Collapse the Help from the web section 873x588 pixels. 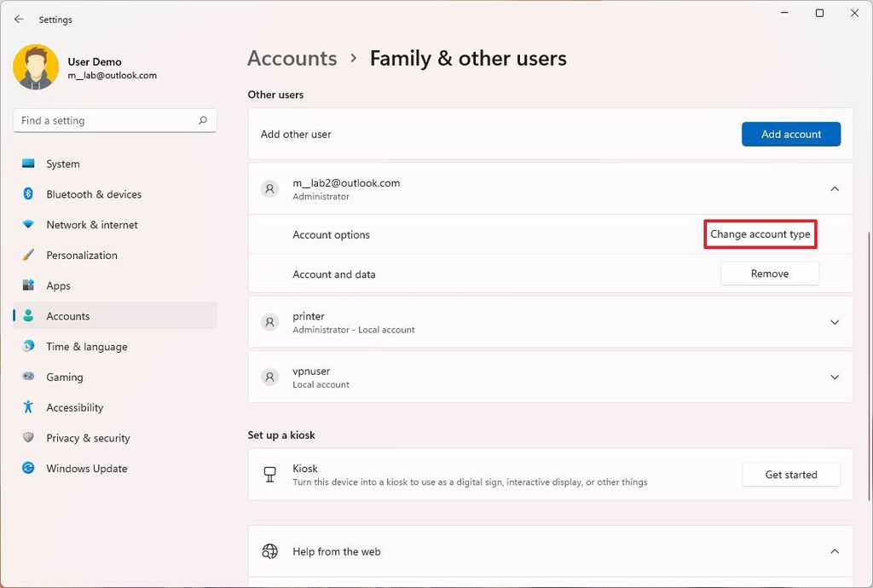(x=835, y=551)
